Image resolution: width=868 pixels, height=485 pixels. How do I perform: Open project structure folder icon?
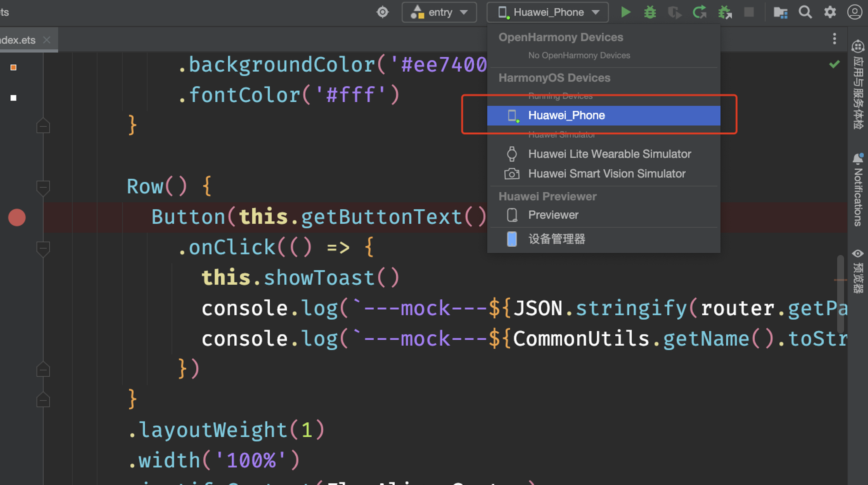780,13
